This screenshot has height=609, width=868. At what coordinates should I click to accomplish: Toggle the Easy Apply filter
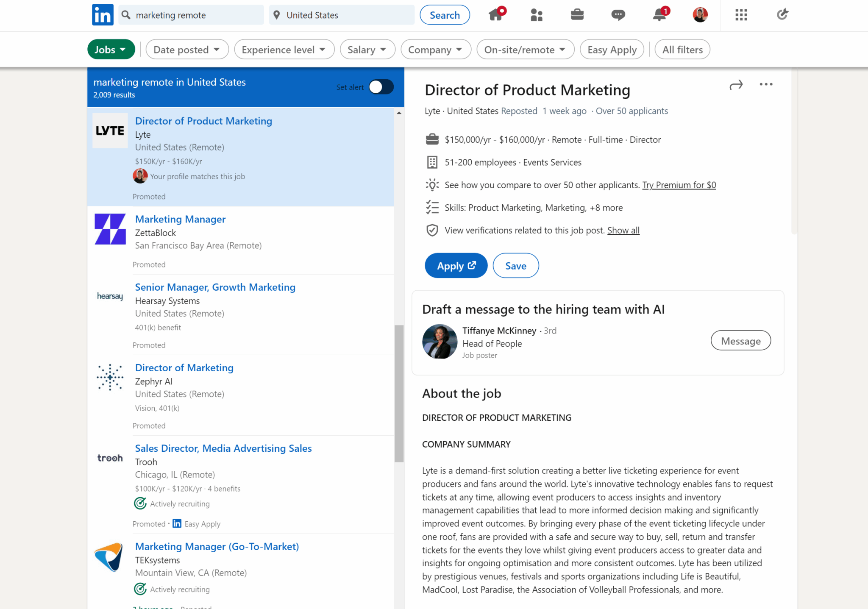pyautogui.click(x=612, y=50)
